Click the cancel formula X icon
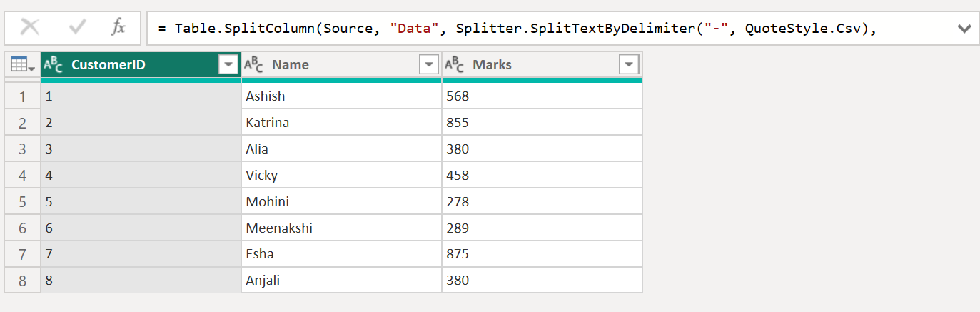This screenshot has height=312, width=980. pyautogui.click(x=30, y=28)
